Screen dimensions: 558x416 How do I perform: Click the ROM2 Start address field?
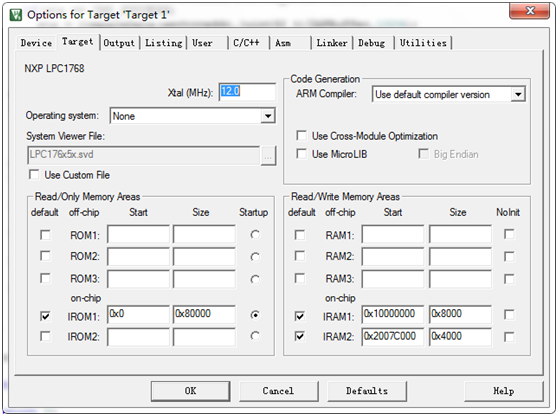pyautogui.click(x=138, y=257)
